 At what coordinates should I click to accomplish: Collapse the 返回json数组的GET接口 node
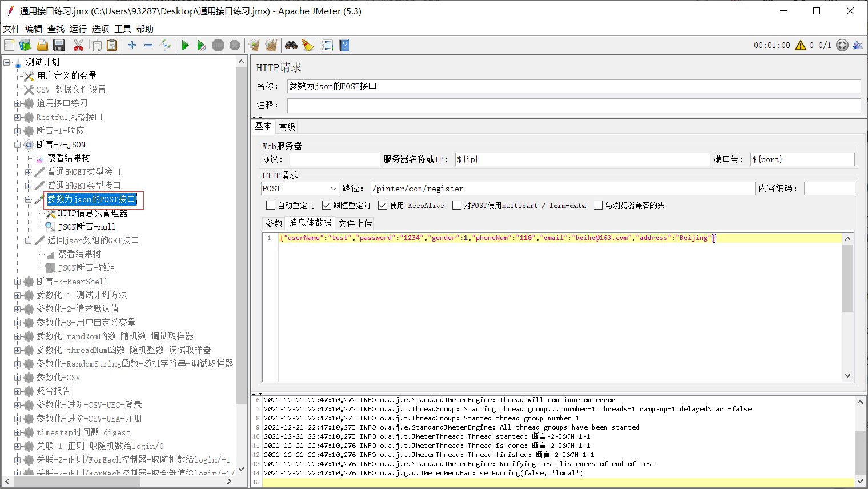click(28, 241)
